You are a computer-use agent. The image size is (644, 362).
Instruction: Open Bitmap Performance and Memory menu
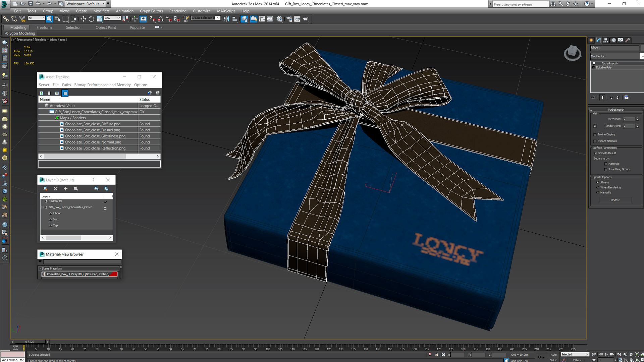tap(102, 85)
